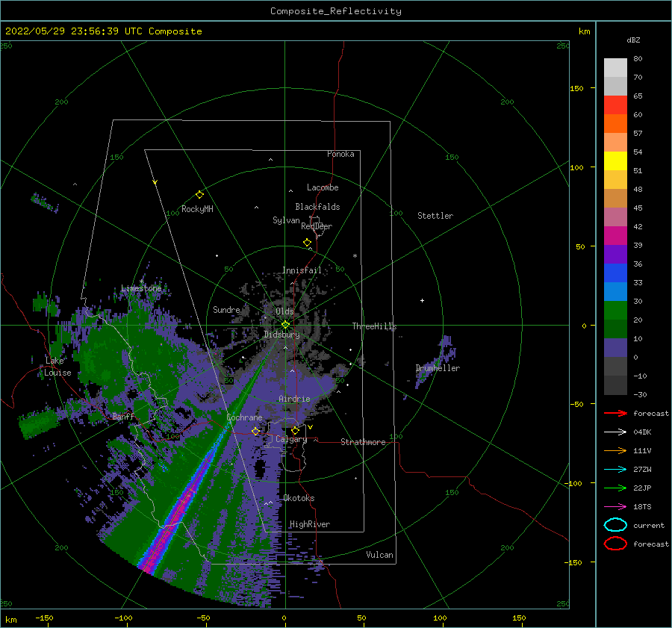Click the Ponoka city label
This screenshot has height=628, width=672.
(340, 154)
